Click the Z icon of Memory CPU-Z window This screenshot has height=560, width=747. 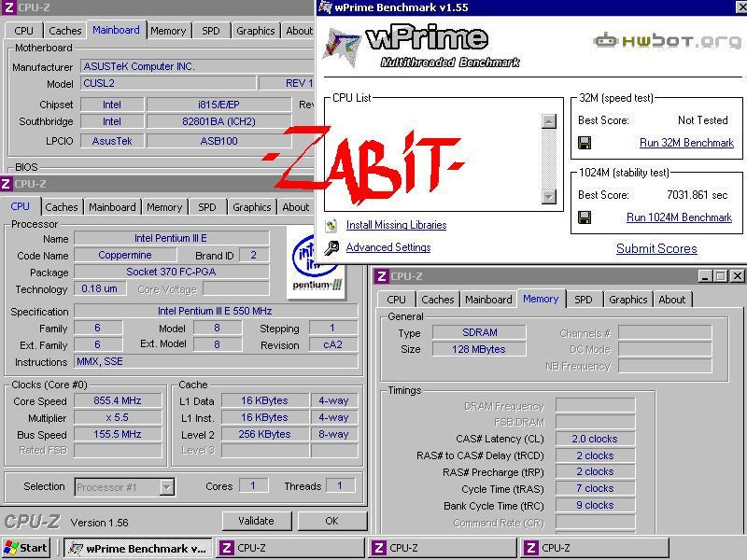(x=381, y=276)
